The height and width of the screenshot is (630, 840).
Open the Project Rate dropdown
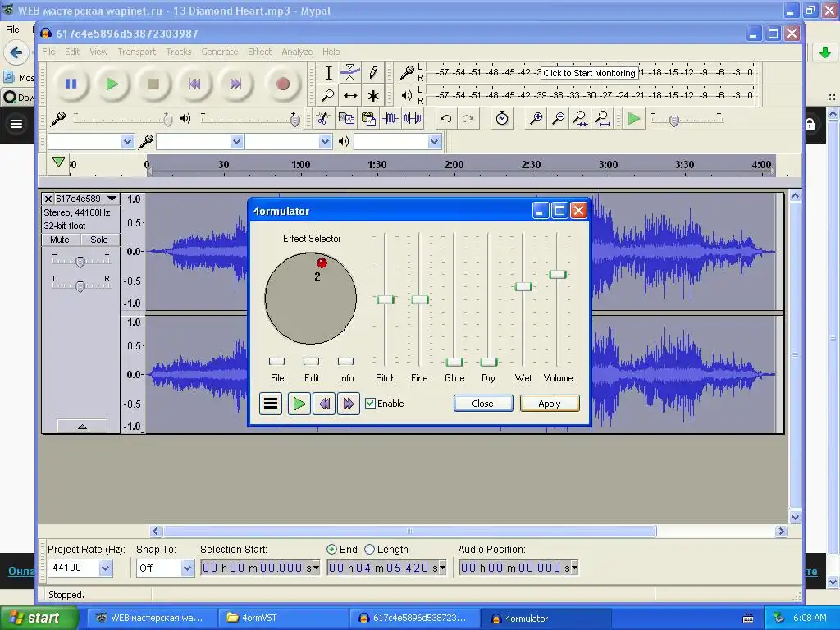[105, 568]
